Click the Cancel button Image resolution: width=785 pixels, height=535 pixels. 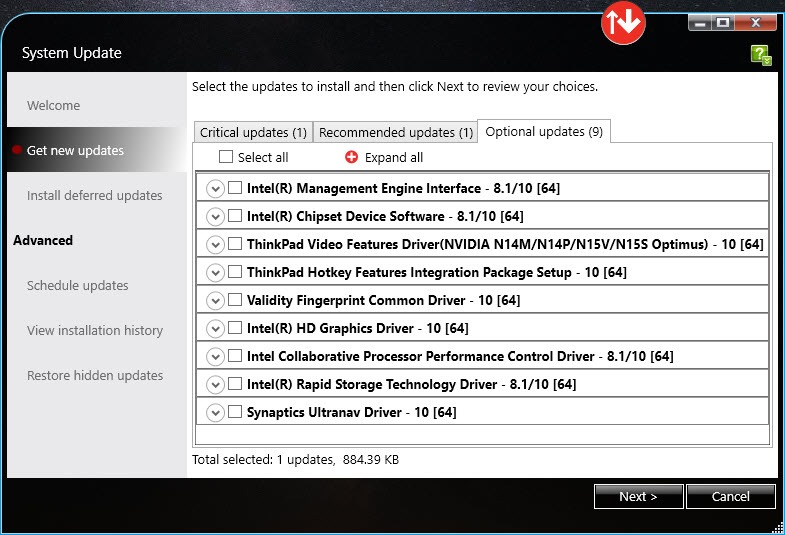tap(730, 496)
